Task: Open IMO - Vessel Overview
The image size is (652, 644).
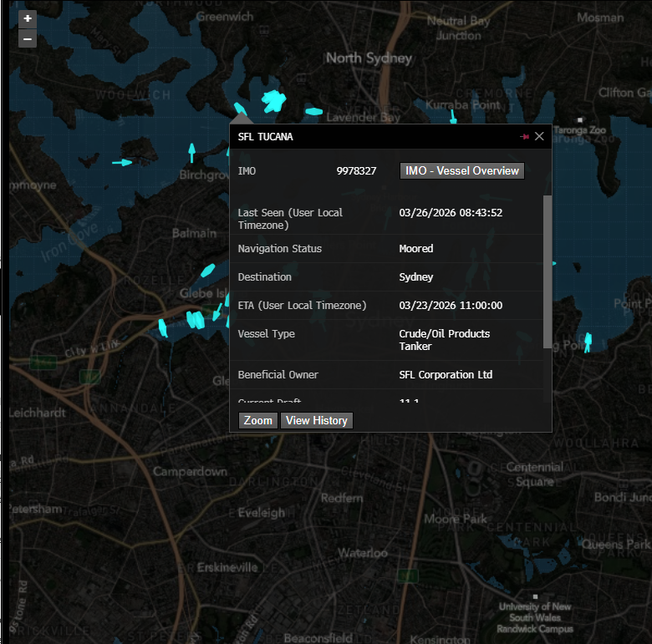Action: click(x=462, y=170)
